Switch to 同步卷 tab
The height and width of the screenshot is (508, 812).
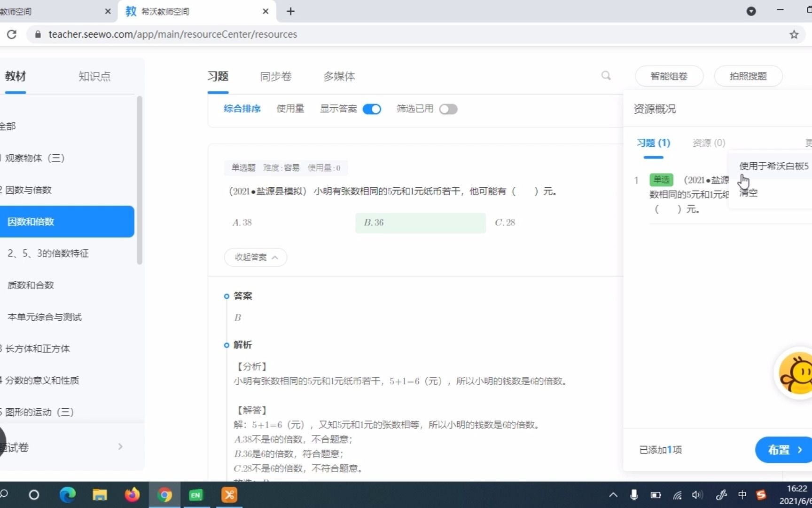click(x=276, y=76)
